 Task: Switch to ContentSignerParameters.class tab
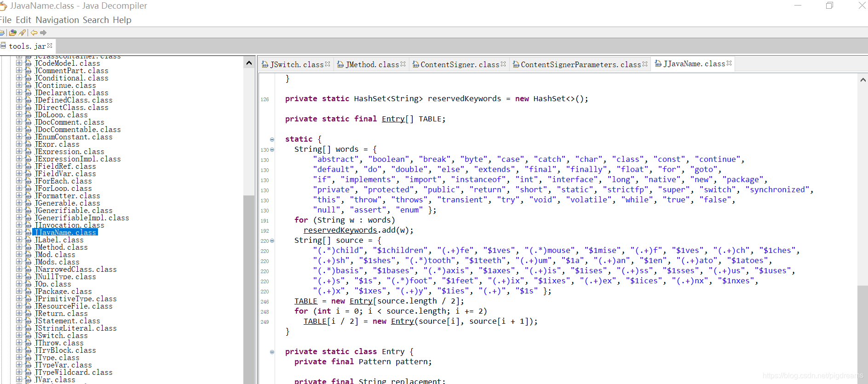580,64
